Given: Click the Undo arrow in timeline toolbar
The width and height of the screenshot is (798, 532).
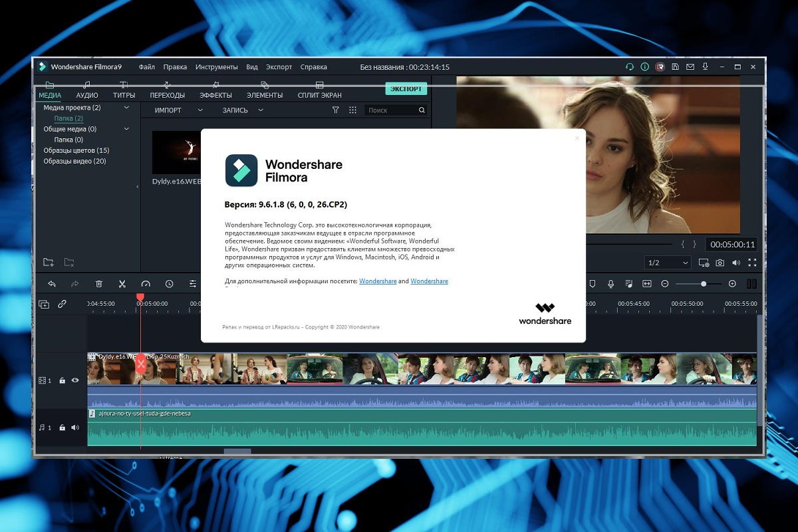Looking at the screenshot, I should (52, 284).
